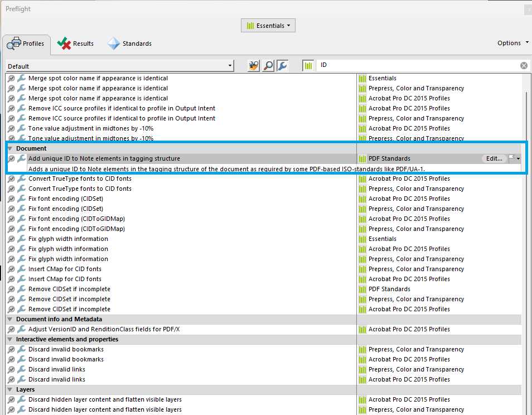
Task: Collapse the Interactive elements and properties group
Action: pyautogui.click(x=10, y=339)
